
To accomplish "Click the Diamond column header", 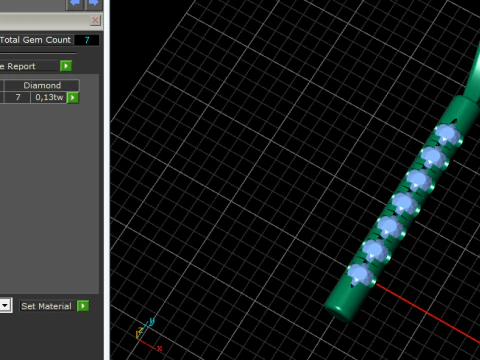I will click(x=42, y=85).
